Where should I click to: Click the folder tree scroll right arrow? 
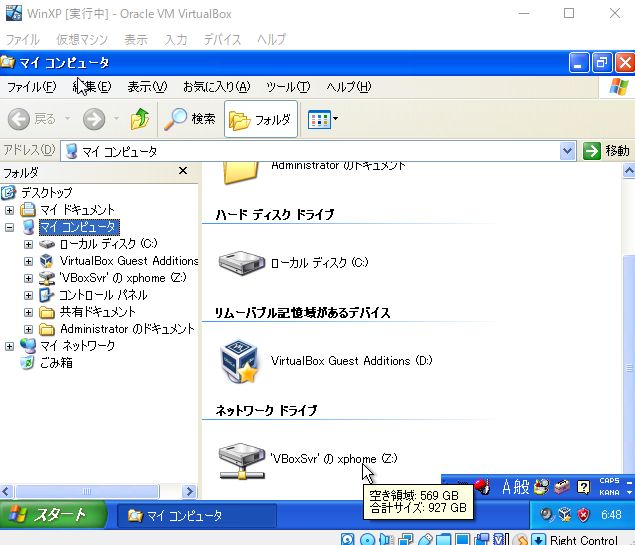[x=189, y=492]
